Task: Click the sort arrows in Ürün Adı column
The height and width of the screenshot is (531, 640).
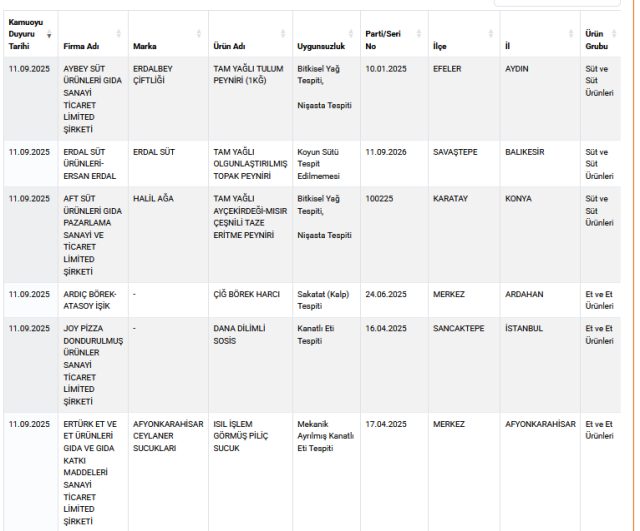Action: click(284, 35)
